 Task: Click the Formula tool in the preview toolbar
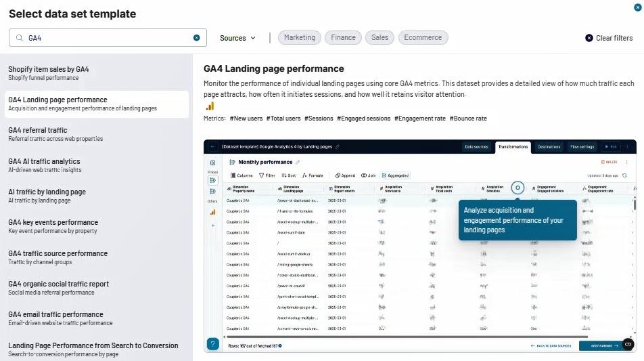pyautogui.click(x=313, y=175)
